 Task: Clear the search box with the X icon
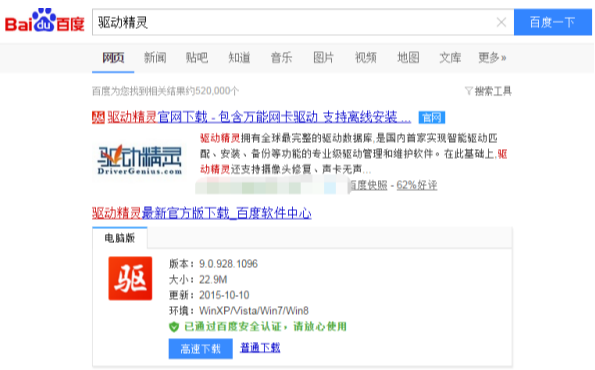(501, 22)
